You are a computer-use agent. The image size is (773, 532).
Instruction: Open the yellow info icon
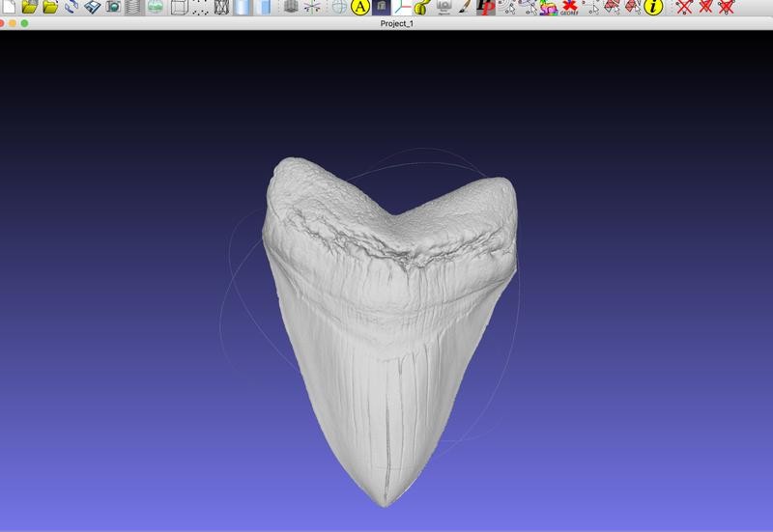(x=654, y=7)
